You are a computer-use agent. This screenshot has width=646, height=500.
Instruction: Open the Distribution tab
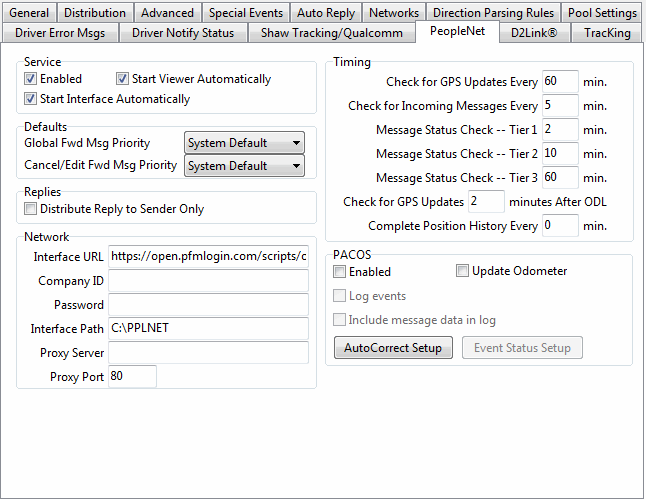[95, 13]
